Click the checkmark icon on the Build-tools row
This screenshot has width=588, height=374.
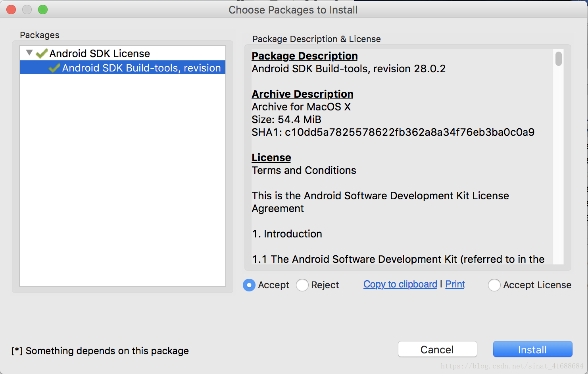(54, 68)
